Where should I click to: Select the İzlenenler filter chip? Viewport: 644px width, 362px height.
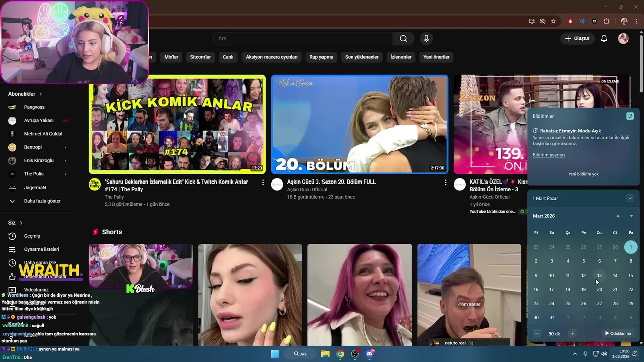point(401,57)
